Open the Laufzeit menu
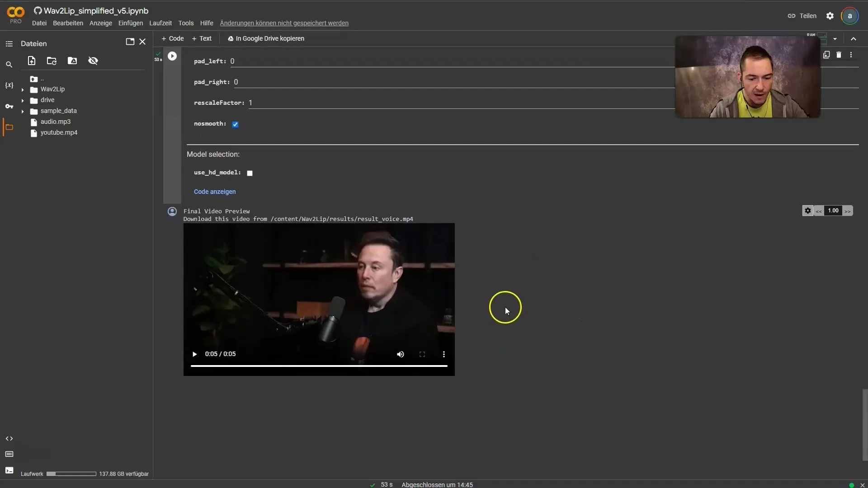Screen dimensions: 868x488 tap(160, 23)
